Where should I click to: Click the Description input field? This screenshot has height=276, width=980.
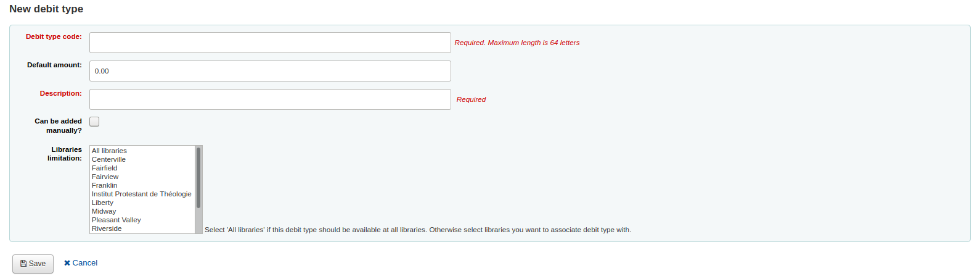tap(270, 99)
